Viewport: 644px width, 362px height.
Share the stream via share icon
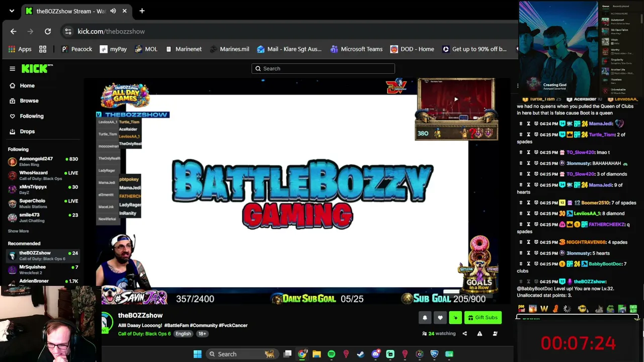(x=464, y=333)
